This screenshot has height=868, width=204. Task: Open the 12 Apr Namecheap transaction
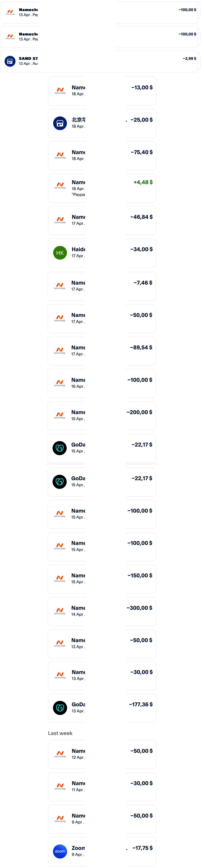pyautogui.click(x=102, y=754)
